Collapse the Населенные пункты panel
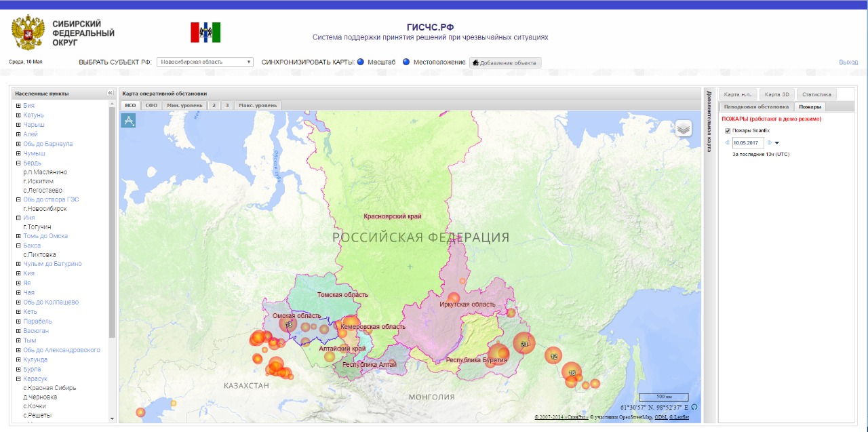This screenshot has width=868, height=432. click(x=110, y=94)
